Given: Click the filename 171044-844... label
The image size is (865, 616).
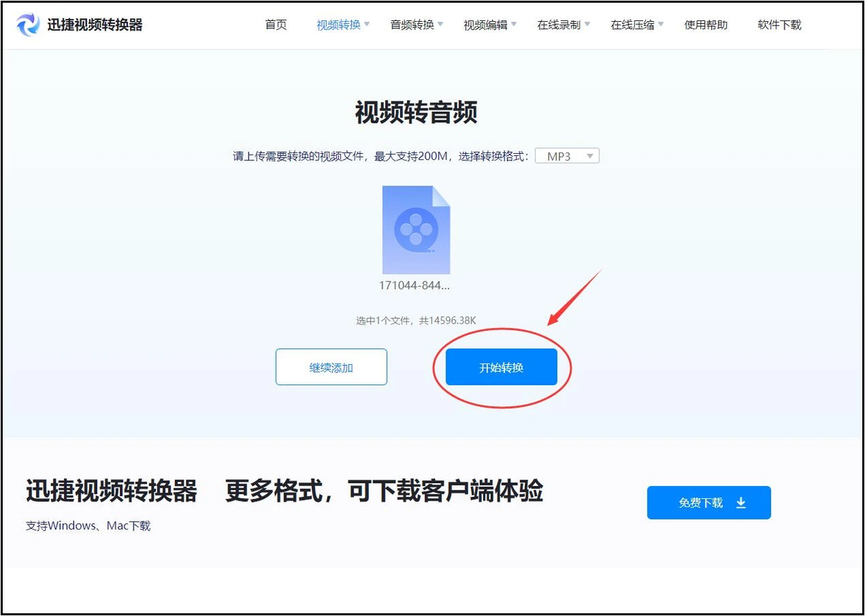Looking at the screenshot, I should 416,285.
